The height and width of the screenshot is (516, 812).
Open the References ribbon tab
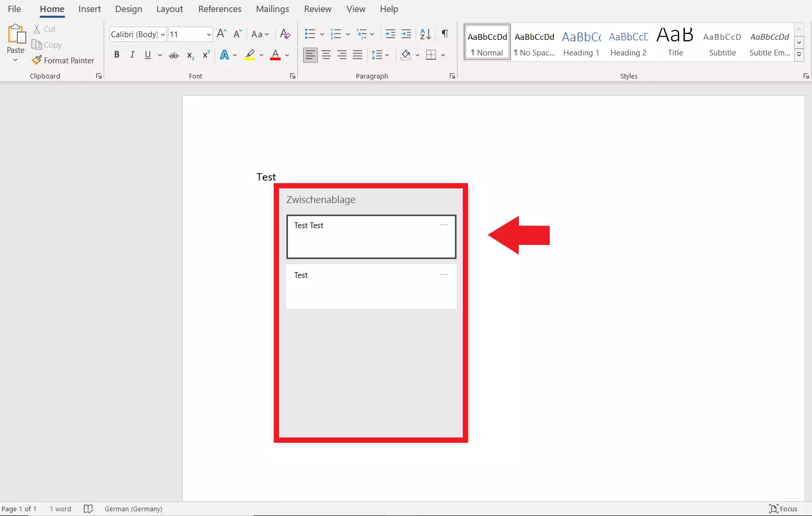pos(219,9)
